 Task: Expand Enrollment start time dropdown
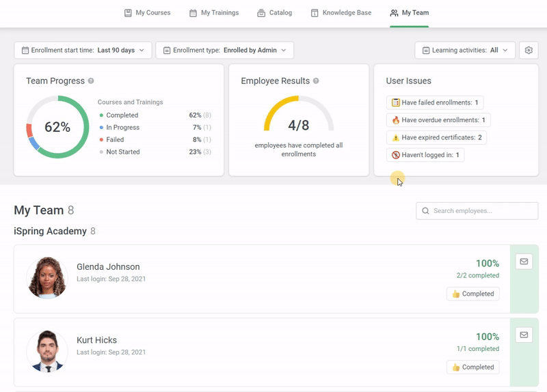(83, 50)
